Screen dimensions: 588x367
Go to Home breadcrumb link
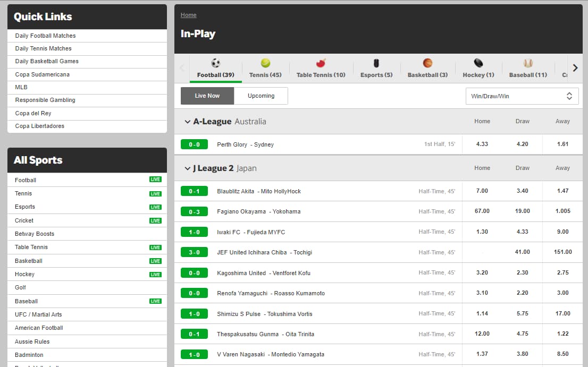[189, 15]
